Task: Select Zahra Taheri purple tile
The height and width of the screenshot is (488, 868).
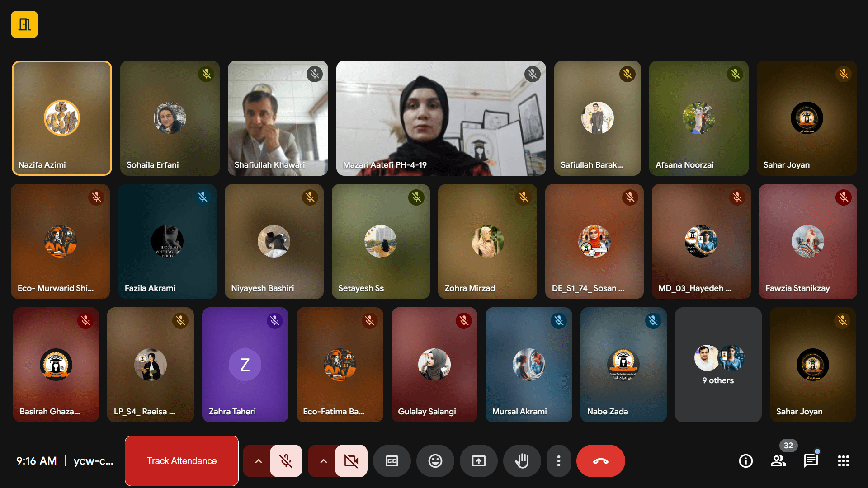Action: coord(245,365)
